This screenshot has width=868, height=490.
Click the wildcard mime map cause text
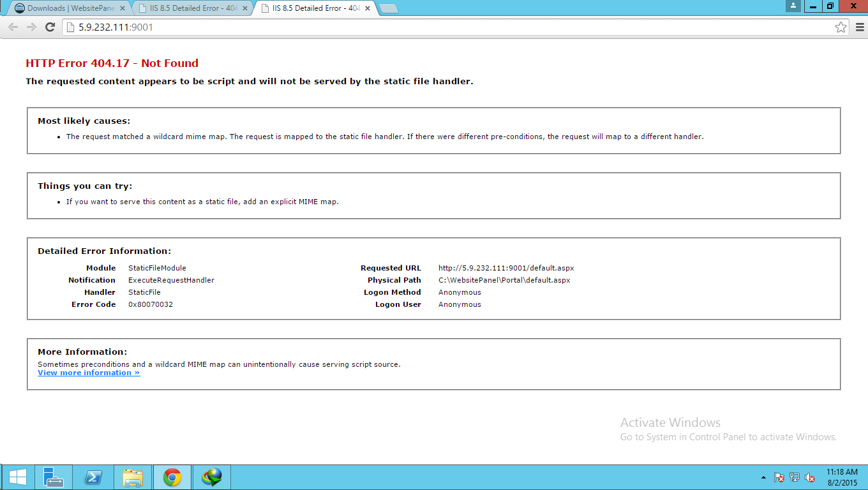[385, 137]
